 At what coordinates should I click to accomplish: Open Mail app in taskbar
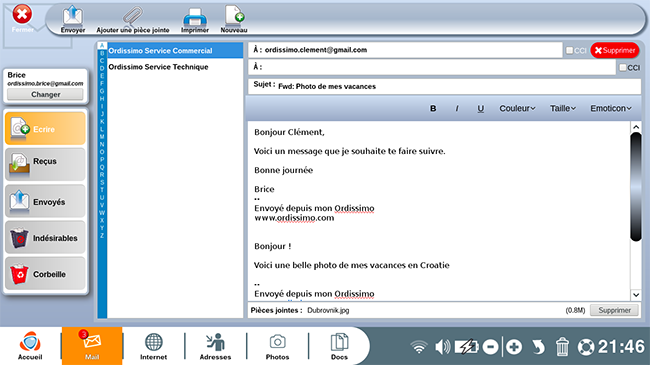tap(92, 346)
